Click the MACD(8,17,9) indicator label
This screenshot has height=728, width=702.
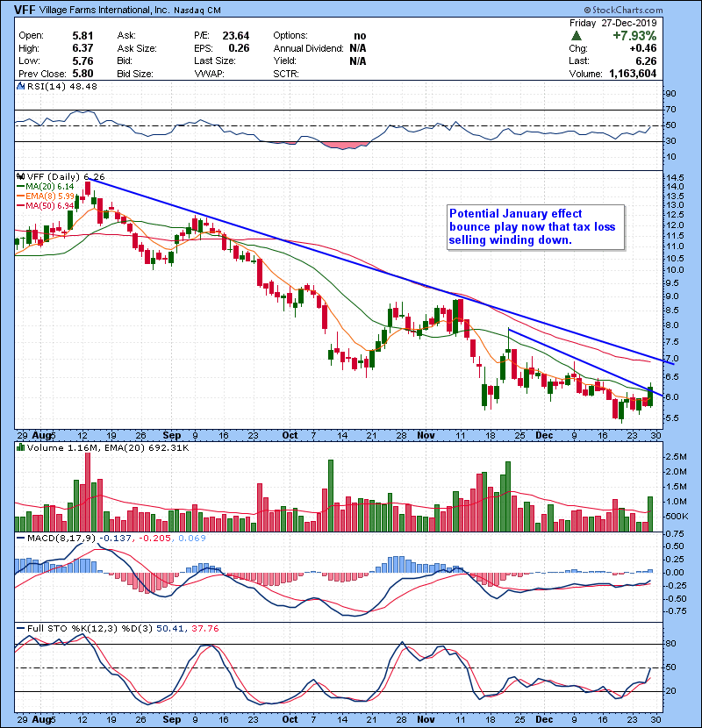[61, 539]
